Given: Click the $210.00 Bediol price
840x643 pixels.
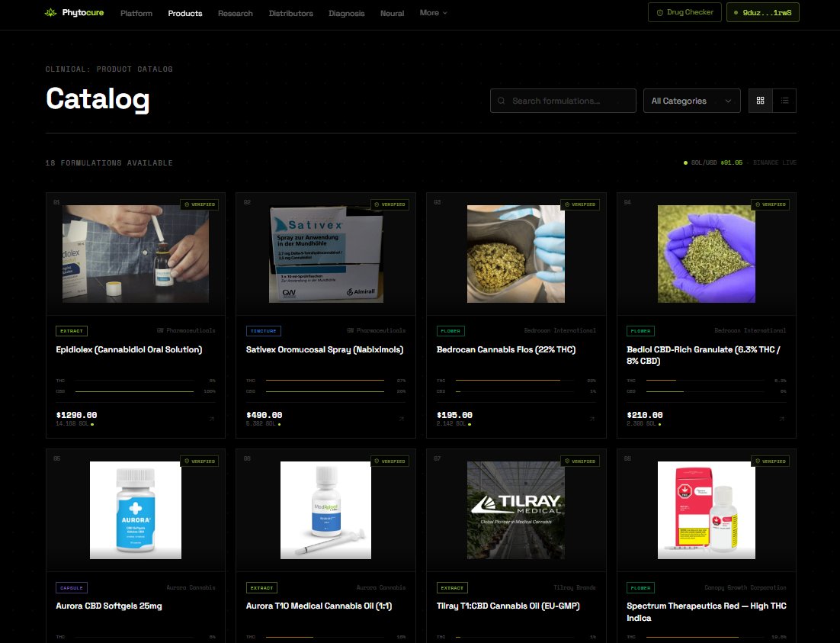Looking at the screenshot, I should tap(644, 415).
